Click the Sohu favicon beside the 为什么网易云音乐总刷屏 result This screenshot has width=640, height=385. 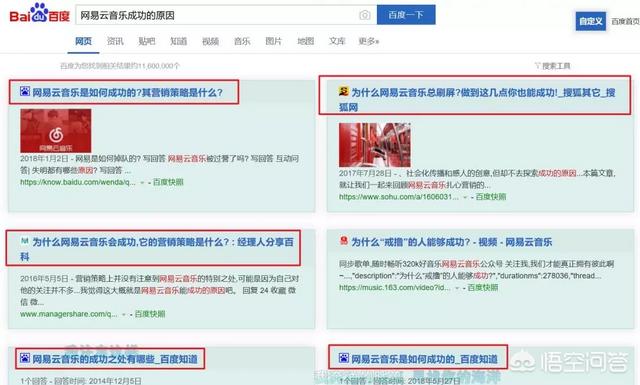click(x=344, y=91)
